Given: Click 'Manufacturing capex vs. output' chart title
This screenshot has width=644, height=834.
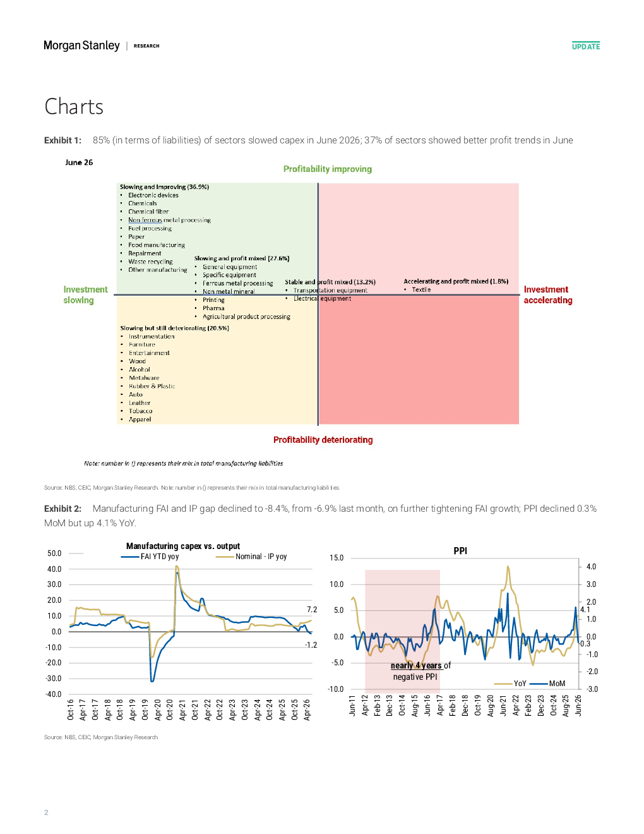Looking at the screenshot, I should coord(183,546).
